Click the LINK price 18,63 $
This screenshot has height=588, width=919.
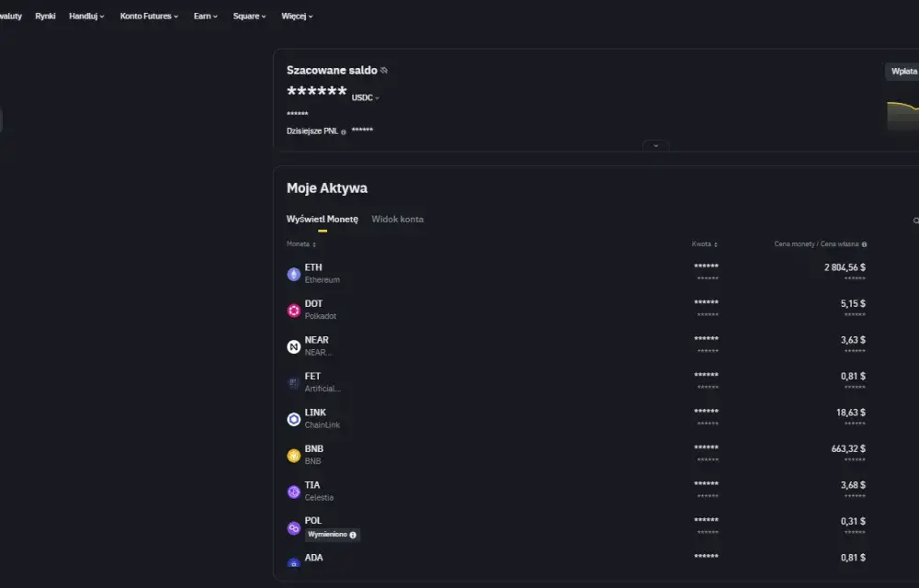coord(851,413)
